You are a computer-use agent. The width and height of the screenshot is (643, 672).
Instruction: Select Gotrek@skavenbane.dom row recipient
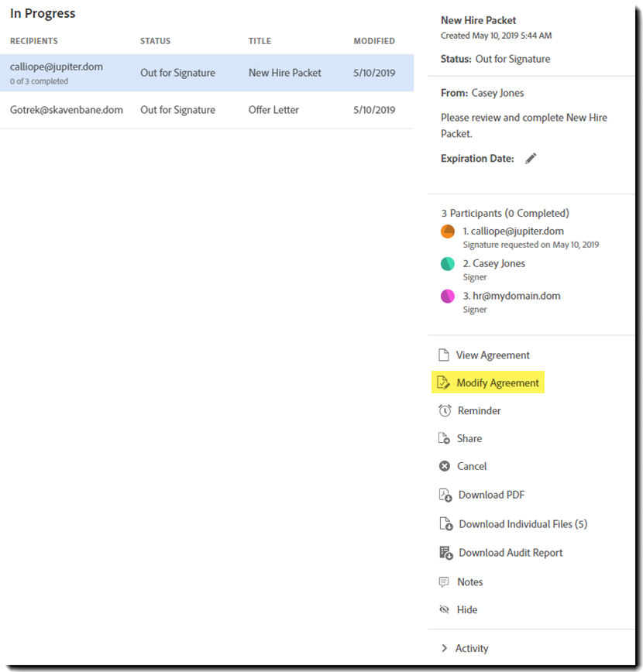(x=67, y=110)
